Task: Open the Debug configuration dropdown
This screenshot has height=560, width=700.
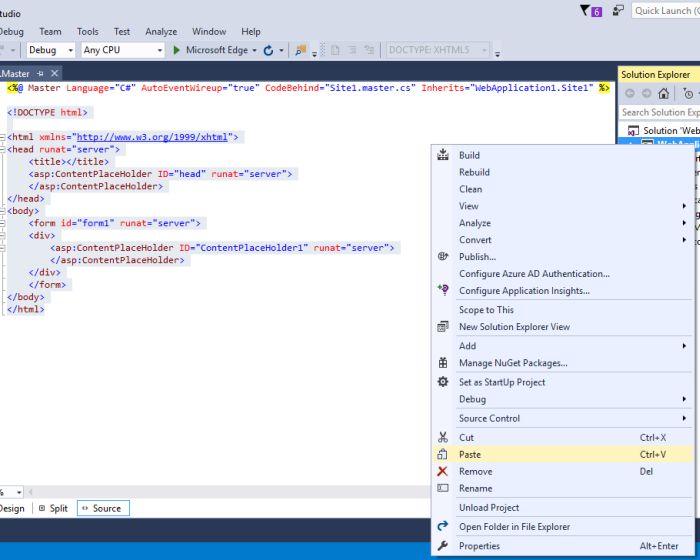Action: click(x=69, y=50)
